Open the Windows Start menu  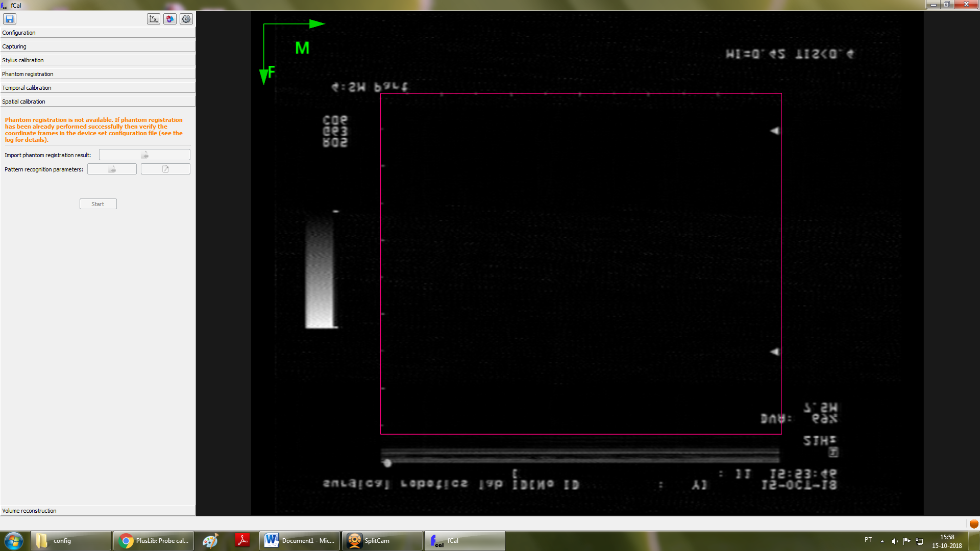coord(13,540)
